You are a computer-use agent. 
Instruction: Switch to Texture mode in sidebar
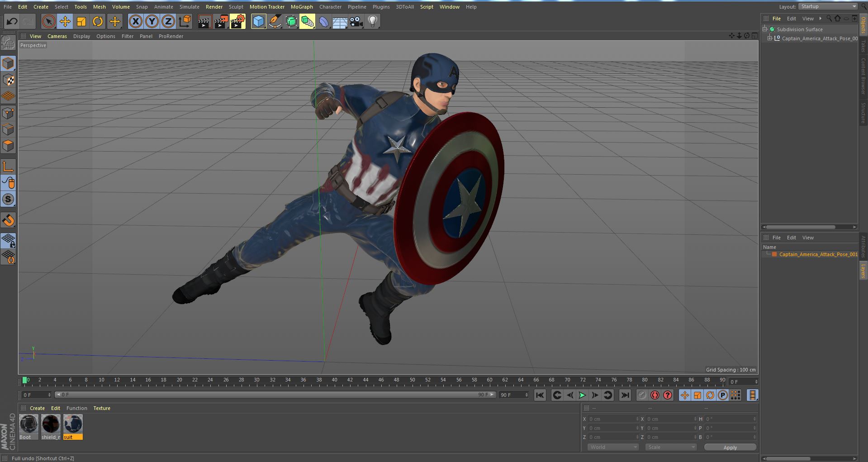coord(8,80)
